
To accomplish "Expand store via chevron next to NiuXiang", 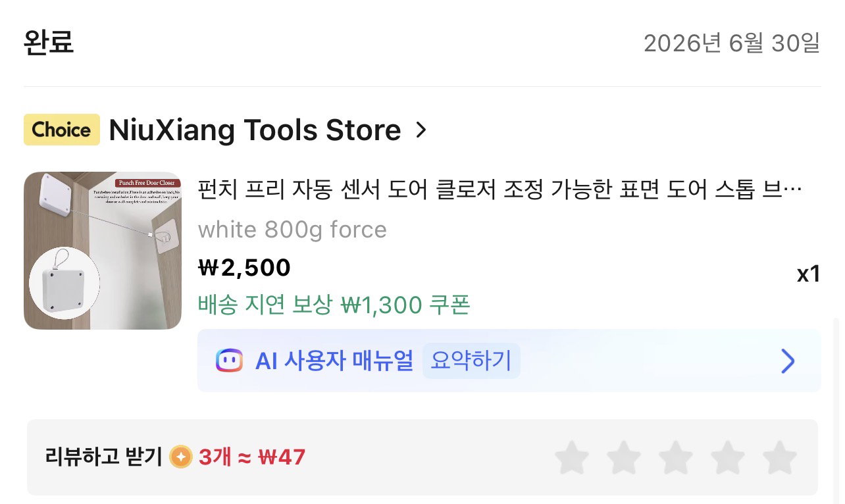I will (x=421, y=130).
